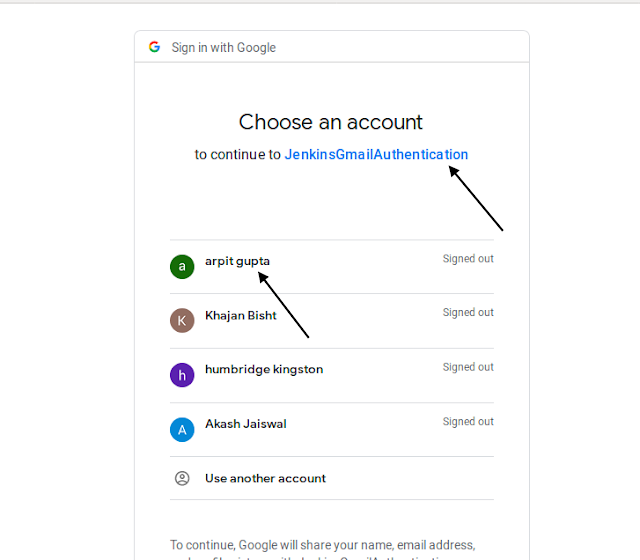Click the "Use another account" text
This screenshot has width=640, height=560.
coord(265,478)
